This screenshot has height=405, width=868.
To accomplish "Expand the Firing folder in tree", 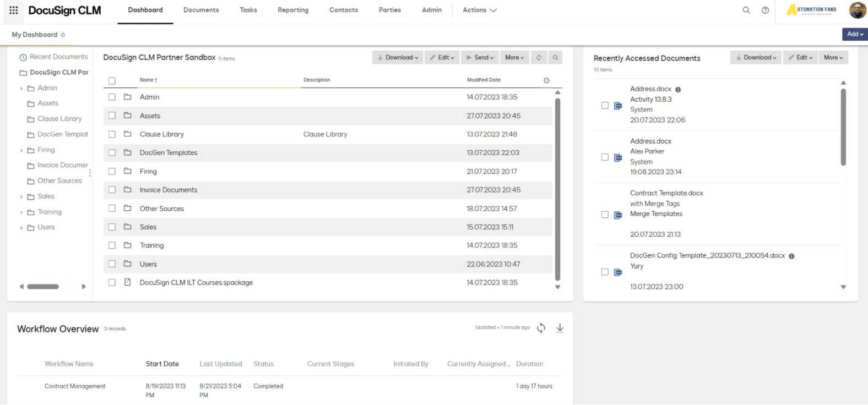I will (21, 150).
